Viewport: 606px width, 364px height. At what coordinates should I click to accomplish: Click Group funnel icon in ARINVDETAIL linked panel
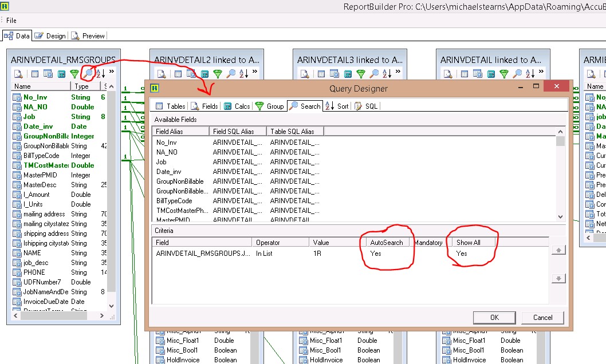[504, 73]
